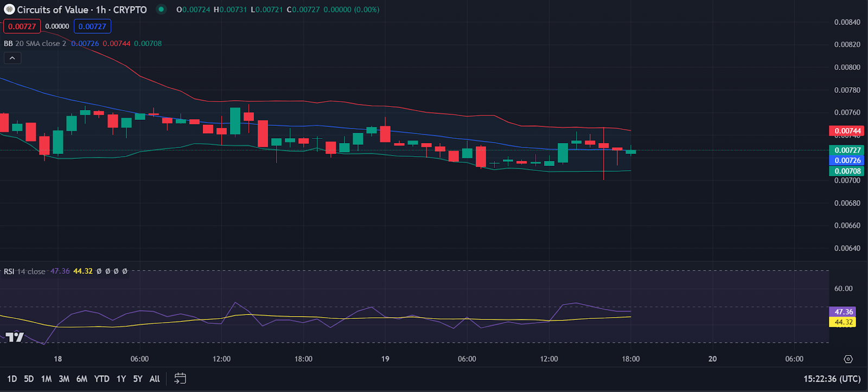
Task: Click the BB upper value 0.00744 in legend
Action: click(117, 43)
